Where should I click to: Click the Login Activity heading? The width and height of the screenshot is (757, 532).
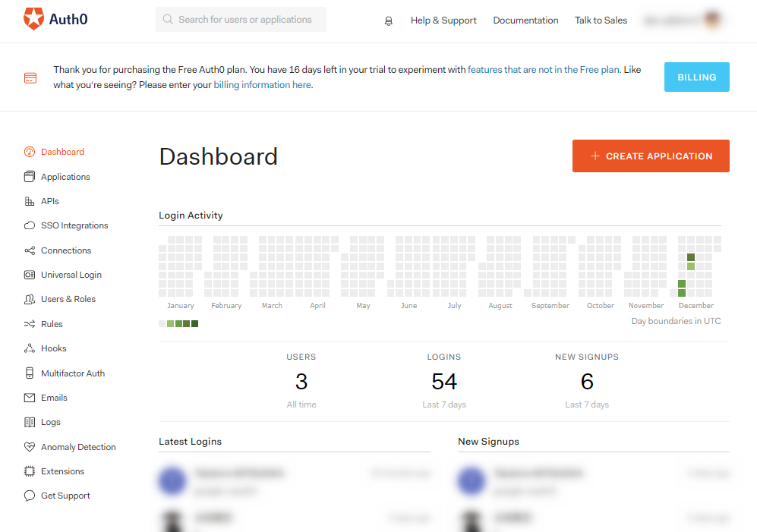[191, 216]
